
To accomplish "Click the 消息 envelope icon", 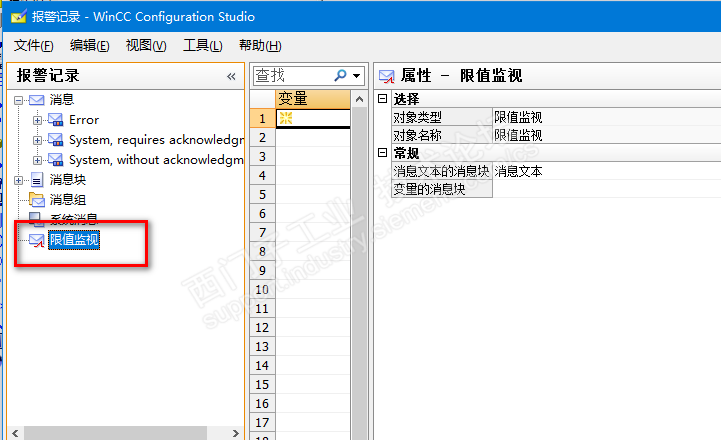I will coord(36,100).
